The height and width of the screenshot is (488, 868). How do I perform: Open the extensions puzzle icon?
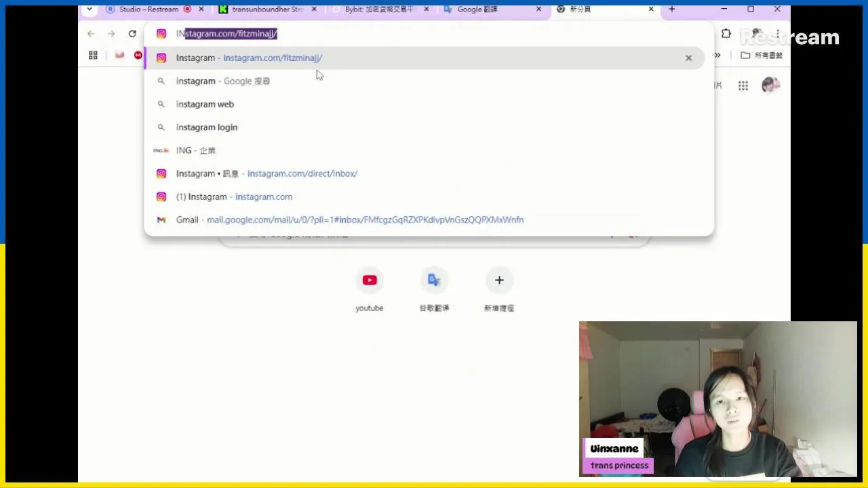coord(726,33)
